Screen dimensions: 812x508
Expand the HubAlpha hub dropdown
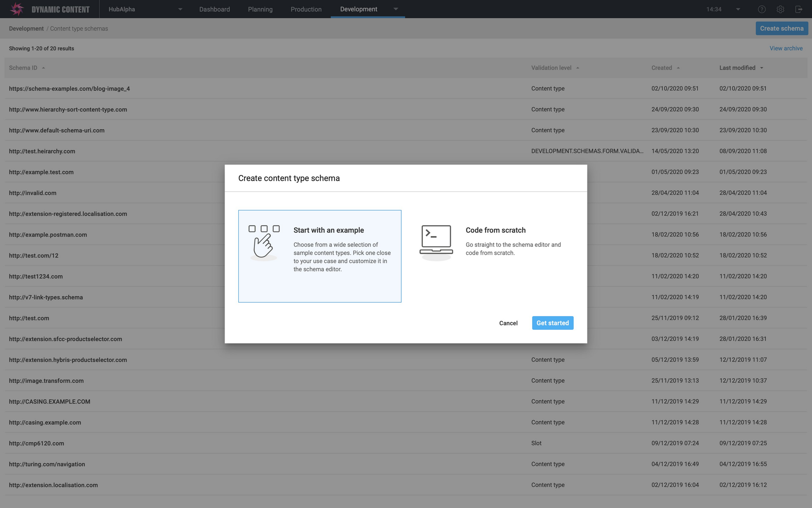145,9
